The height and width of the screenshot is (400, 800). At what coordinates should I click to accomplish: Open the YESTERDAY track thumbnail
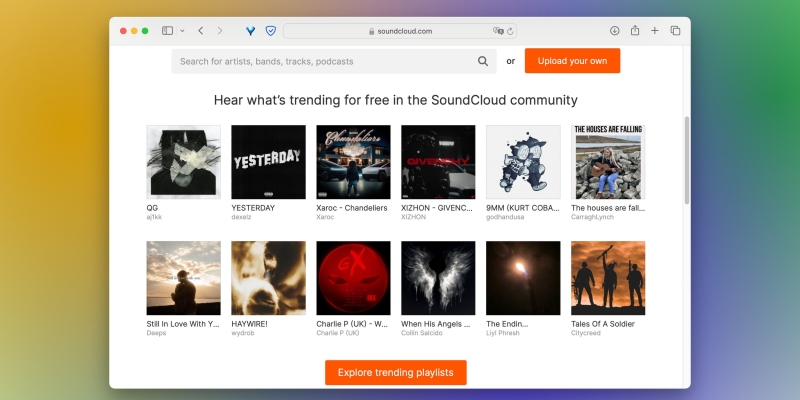coord(268,162)
